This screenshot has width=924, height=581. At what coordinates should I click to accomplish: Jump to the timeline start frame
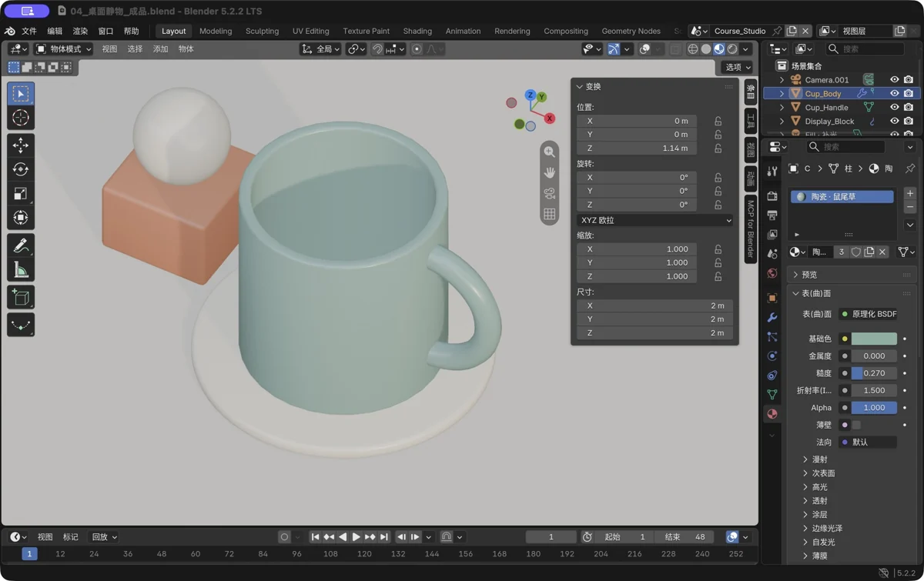tap(315, 537)
